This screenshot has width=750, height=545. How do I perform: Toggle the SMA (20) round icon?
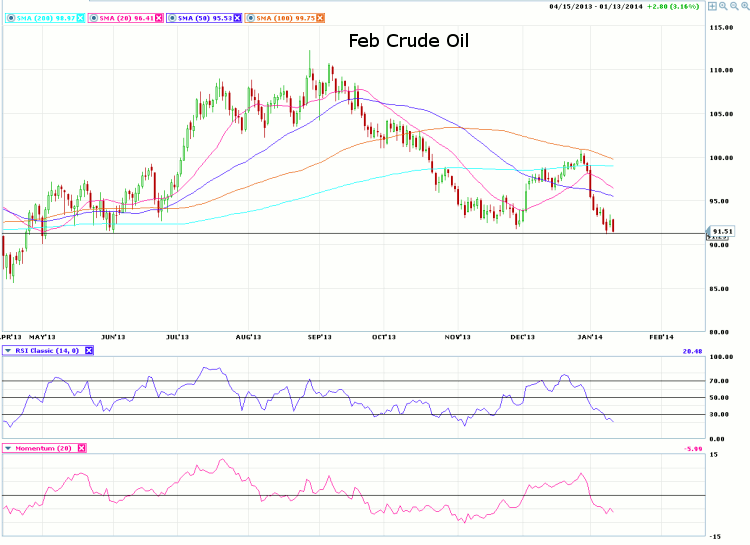tap(93, 18)
